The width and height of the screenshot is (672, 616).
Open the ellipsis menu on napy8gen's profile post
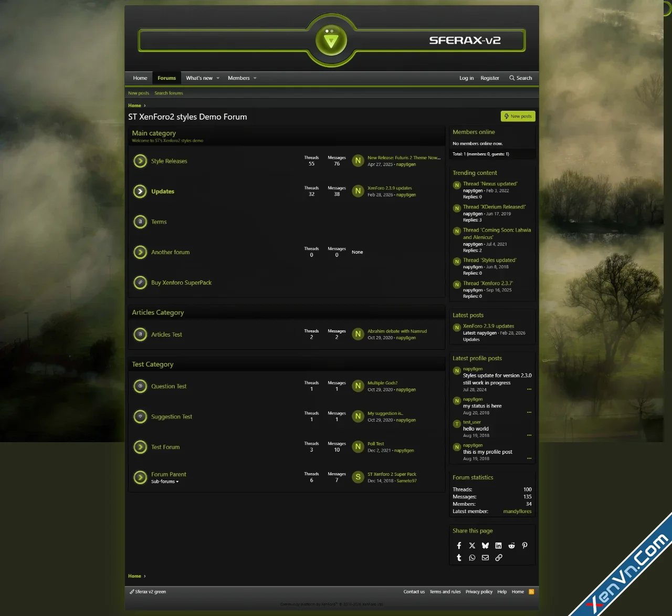coord(529,389)
